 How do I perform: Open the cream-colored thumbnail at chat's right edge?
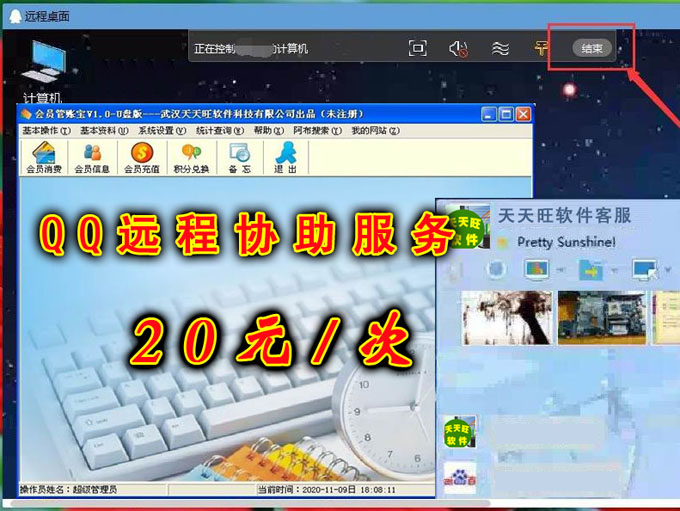665,318
